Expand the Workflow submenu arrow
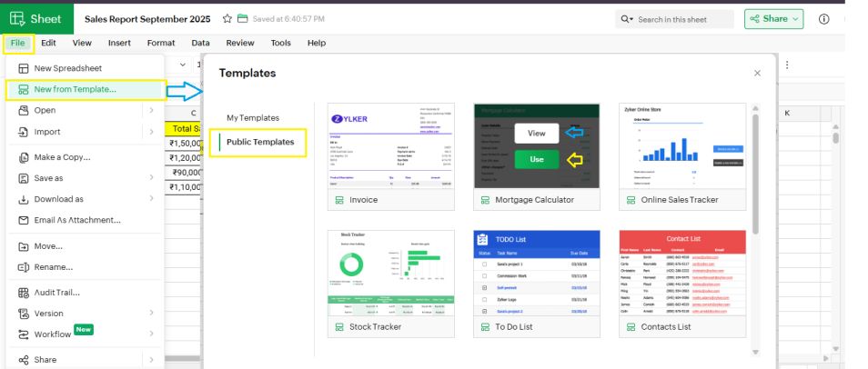The width and height of the screenshot is (868, 369). [x=151, y=334]
